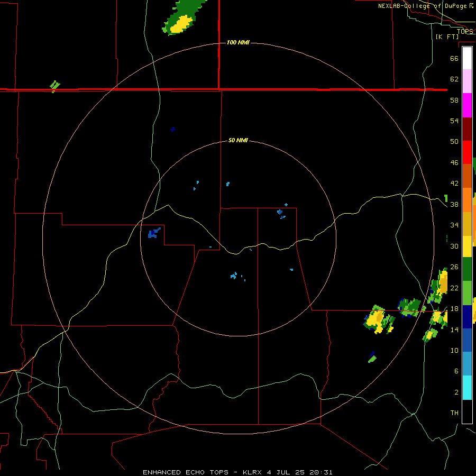Select the magenta swatch in the legend
Screen dimensions: 476x476
point(467,105)
